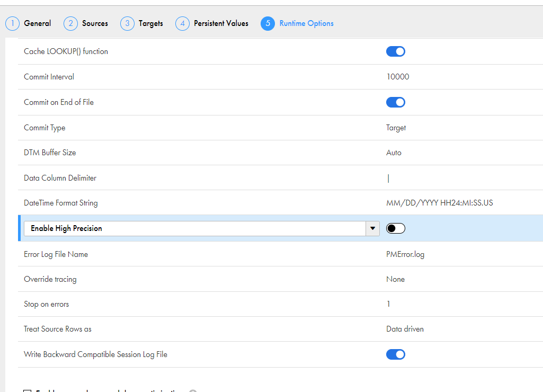Open the Enable High Precision dropdown arrow
The width and height of the screenshot is (543, 392).
point(372,228)
